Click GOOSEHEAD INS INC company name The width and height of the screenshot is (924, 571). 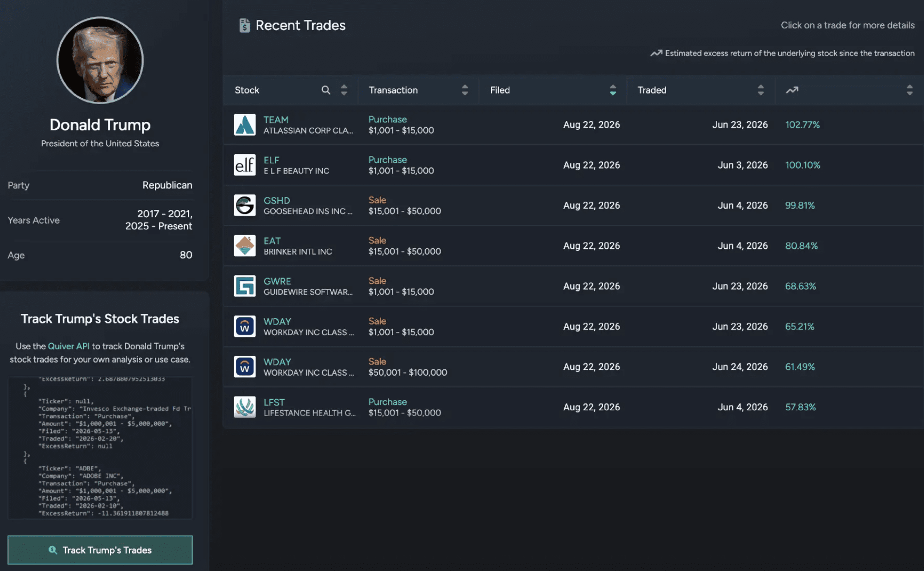tap(308, 211)
